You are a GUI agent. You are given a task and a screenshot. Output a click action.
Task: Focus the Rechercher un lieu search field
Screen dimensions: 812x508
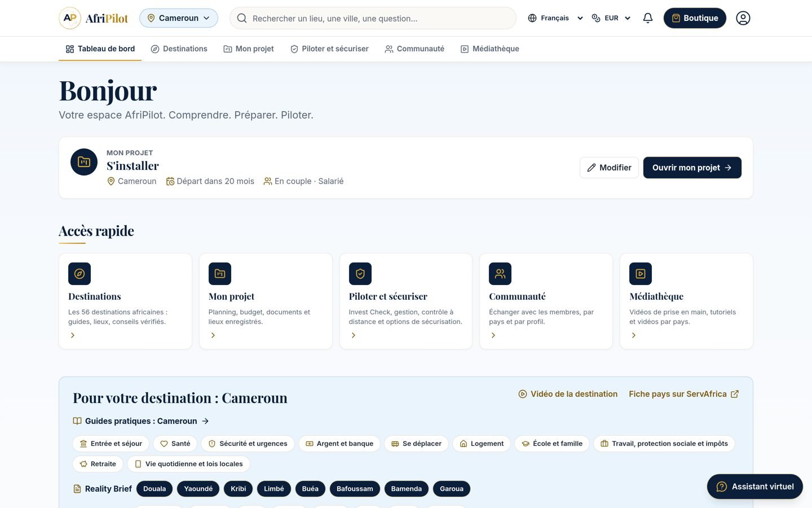373,18
